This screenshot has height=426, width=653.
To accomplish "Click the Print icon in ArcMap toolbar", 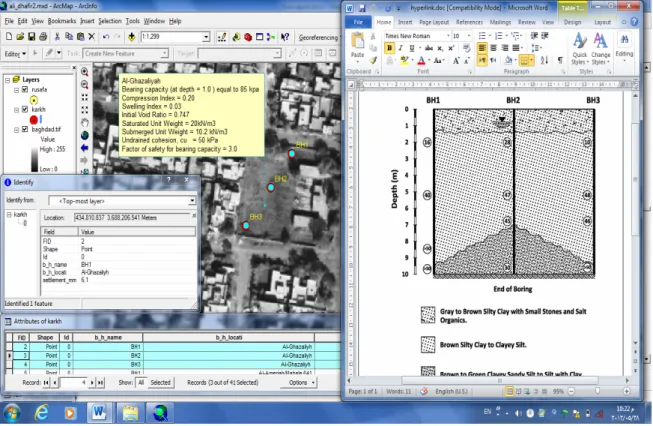I will tap(42, 37).
